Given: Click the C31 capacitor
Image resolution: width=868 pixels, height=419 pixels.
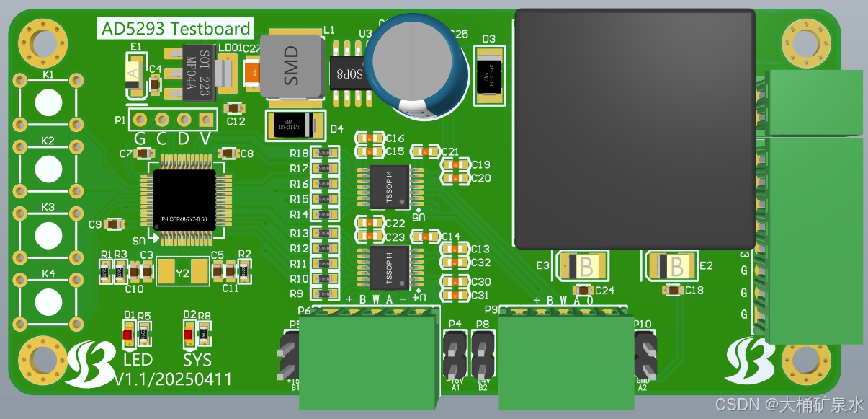Looking at the screenshot, I should click(x=455, y=295).
